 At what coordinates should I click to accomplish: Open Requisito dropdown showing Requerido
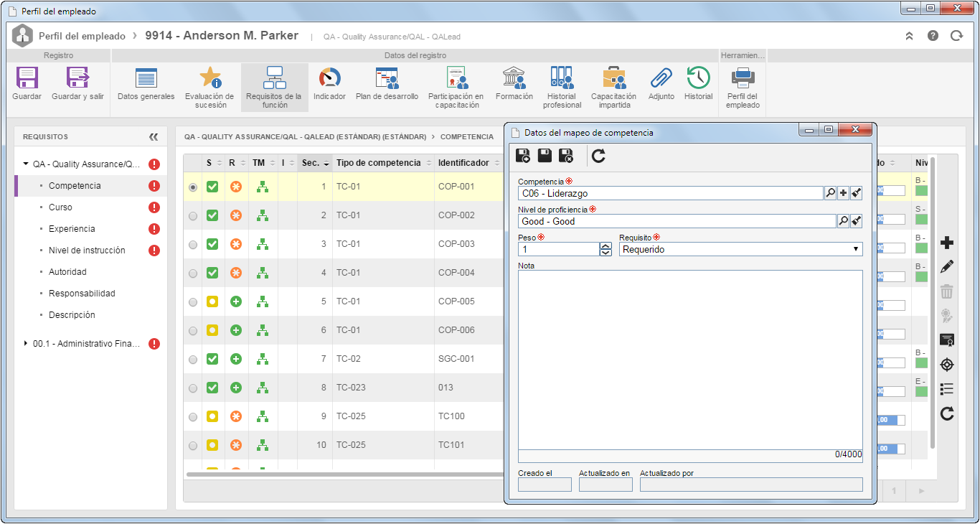point(741,249)
